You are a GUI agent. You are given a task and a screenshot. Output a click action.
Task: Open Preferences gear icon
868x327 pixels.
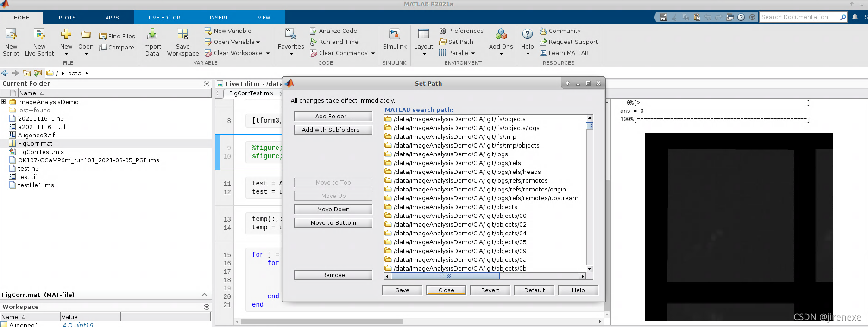[443, 31]
